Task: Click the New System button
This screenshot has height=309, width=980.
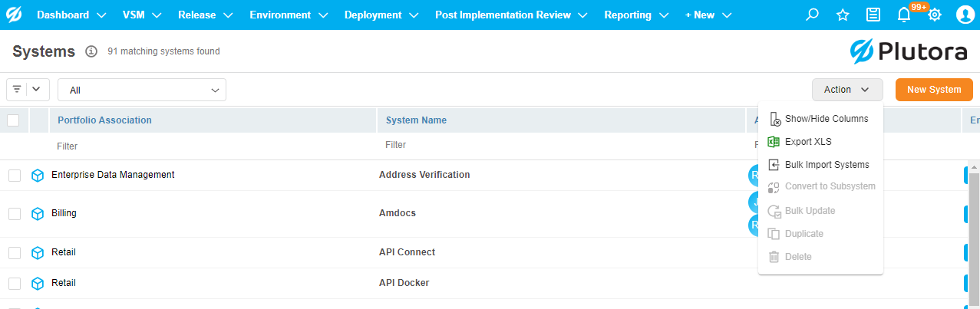Action: [x=934, y=90]
